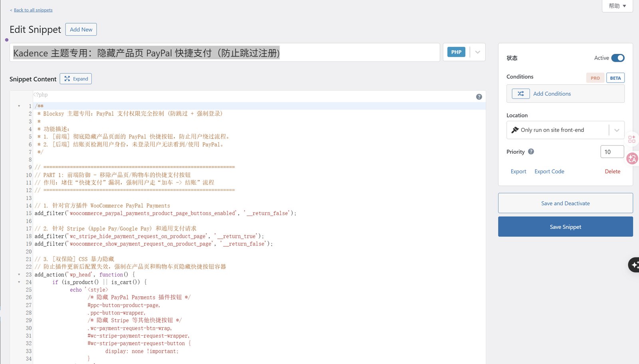Click the Save and Deactivate button
The height and width of the screenshot is (364, 639).
[x=565, y=203]
